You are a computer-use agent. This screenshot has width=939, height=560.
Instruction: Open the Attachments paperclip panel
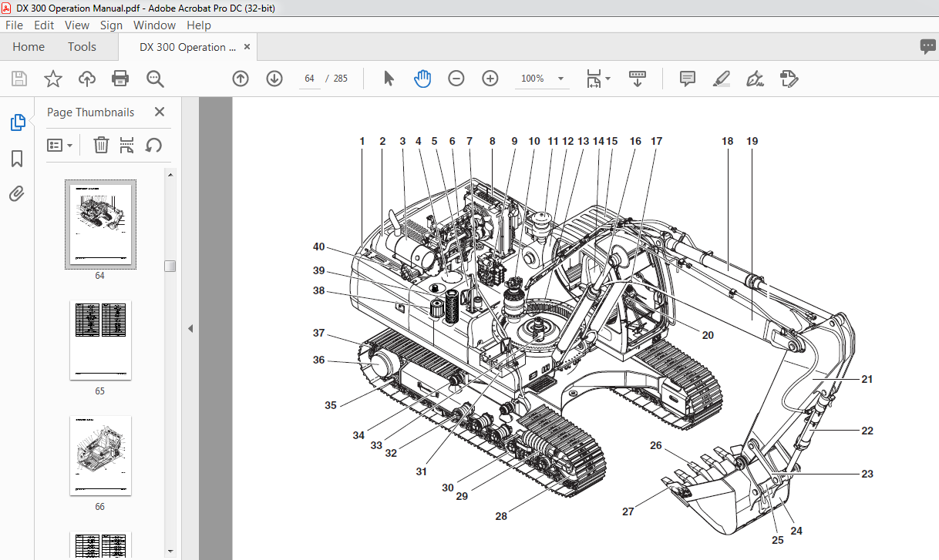17,193
